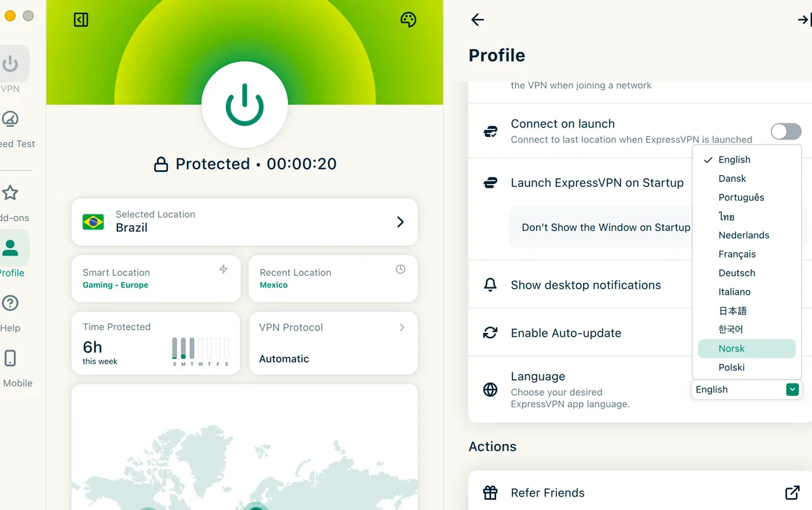812x510 pixels.
Task: Click the collapse-right panel arrow icon
Action: click(804, 20)
